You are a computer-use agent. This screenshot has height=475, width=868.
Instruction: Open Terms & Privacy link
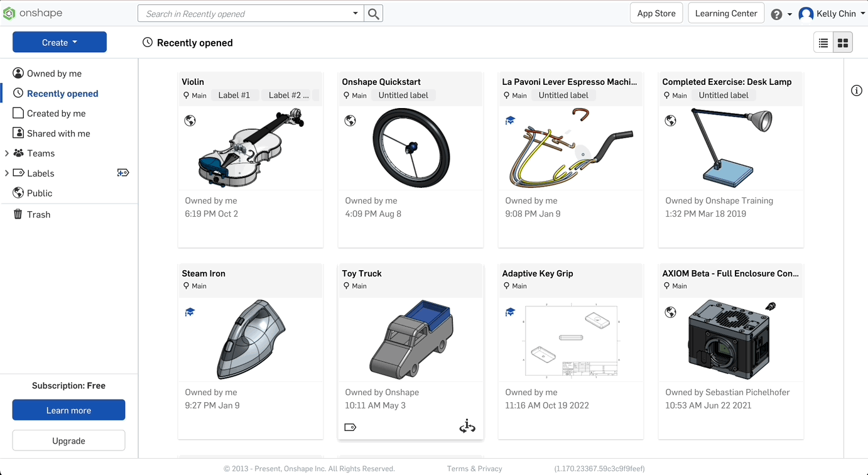click(x=474, y=469)
